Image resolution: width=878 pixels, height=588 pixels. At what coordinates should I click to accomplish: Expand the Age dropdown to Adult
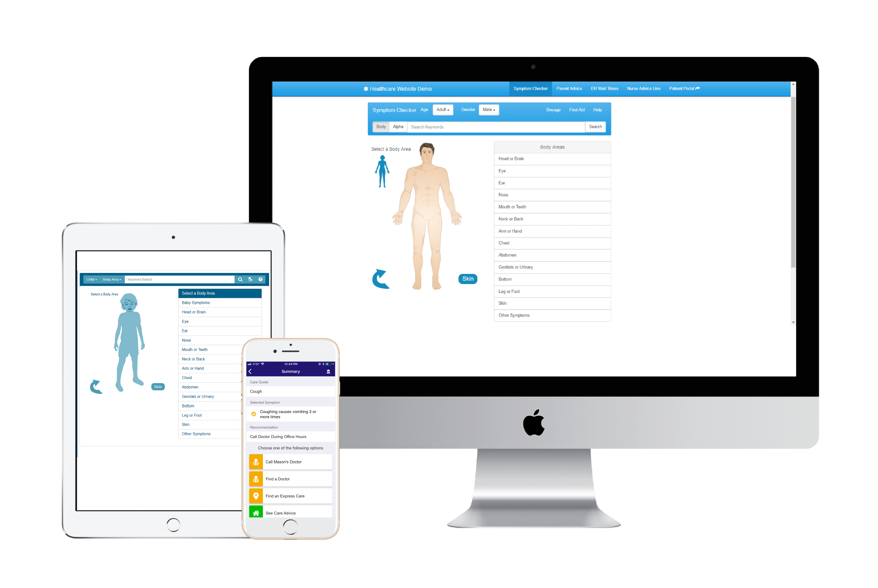[439, 110]
